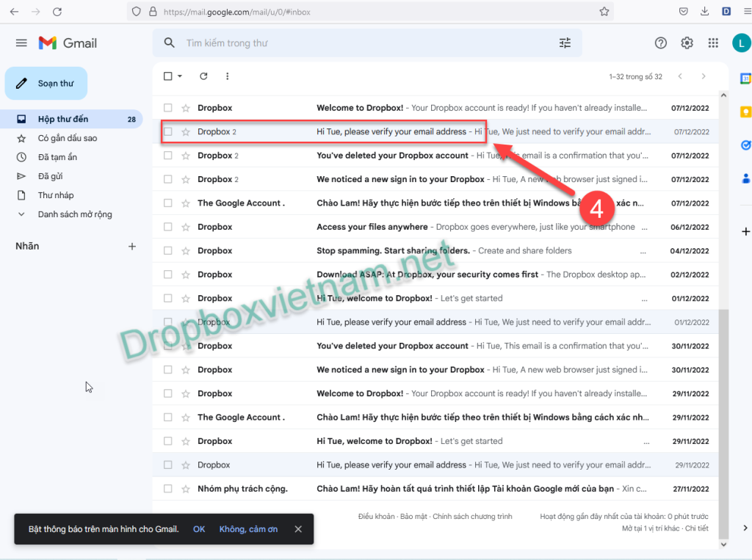
Task: Refresh the inbox message list
Action: (204, 76)
